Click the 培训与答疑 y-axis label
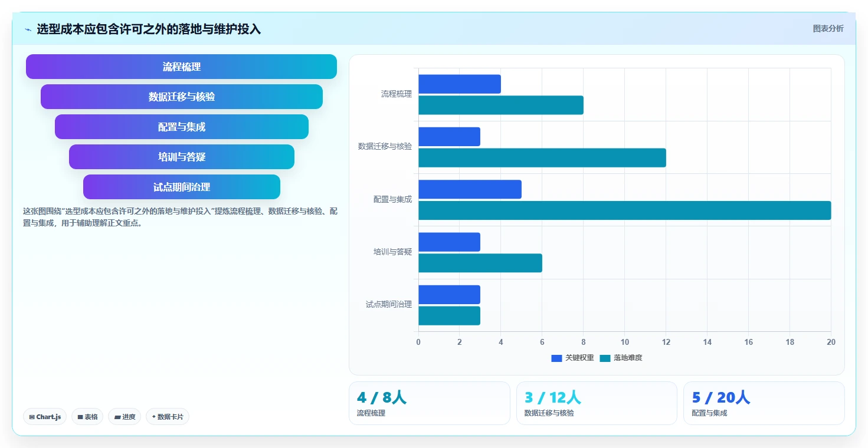868x448 pixels. click(393, 252)
